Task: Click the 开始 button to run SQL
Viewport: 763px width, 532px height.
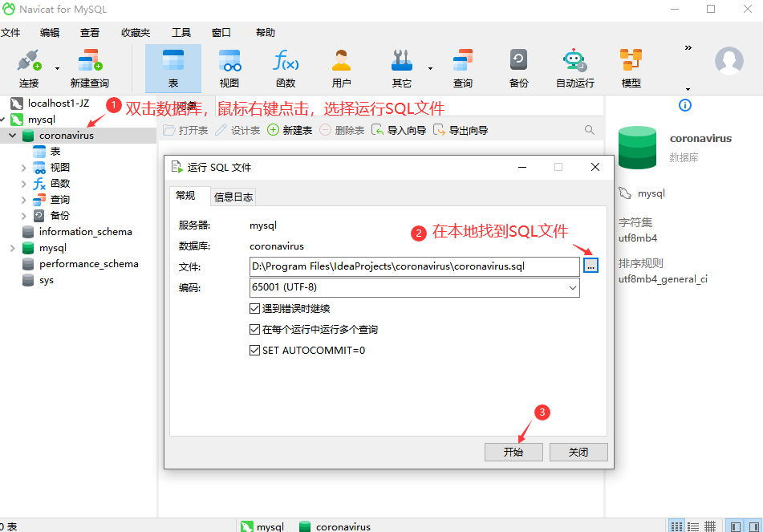Action: [513, 452]
